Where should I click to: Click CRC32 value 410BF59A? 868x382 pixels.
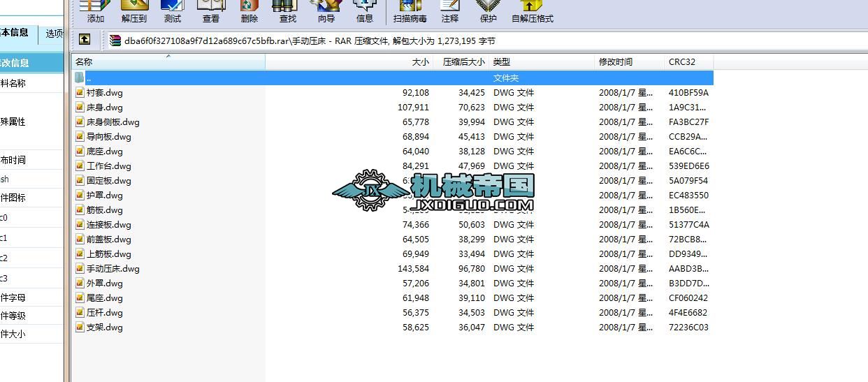[688, 92]
